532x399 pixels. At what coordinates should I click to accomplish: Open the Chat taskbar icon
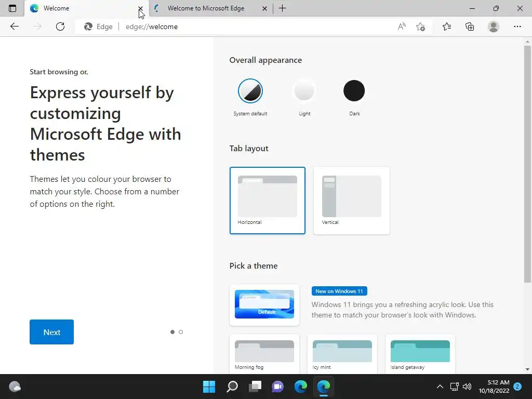tap(277, 387)
